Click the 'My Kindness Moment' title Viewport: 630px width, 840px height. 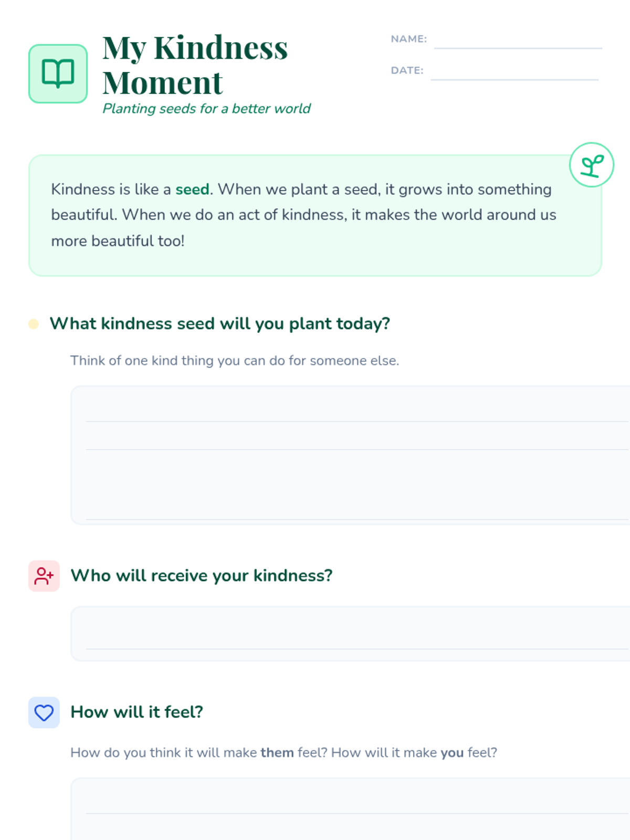click(194, 65)
